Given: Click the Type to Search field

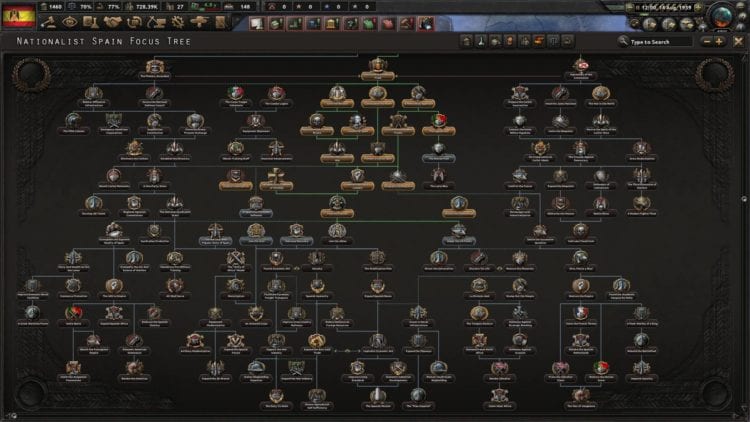Looking at the screenshot, I should pos(660,42).
